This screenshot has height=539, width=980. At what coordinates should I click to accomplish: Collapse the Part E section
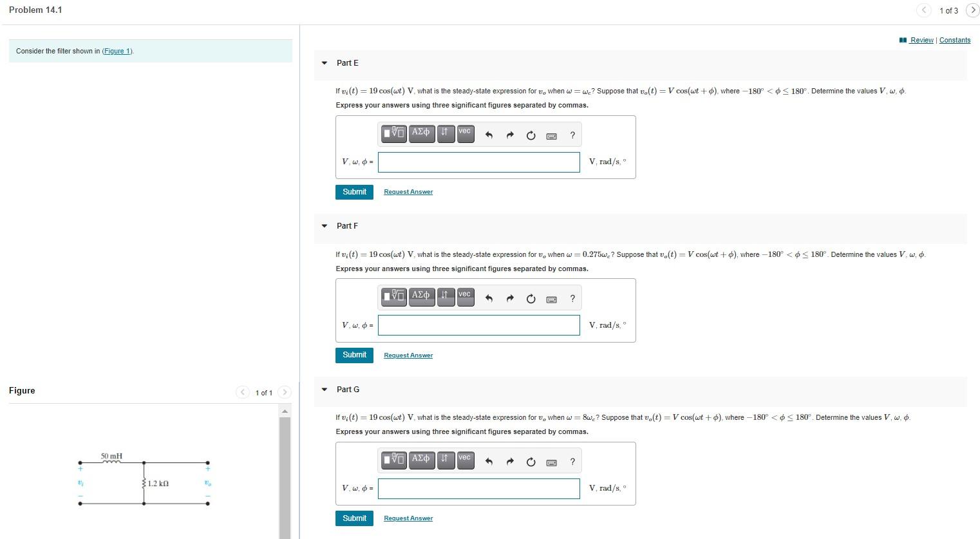(324, 62)
